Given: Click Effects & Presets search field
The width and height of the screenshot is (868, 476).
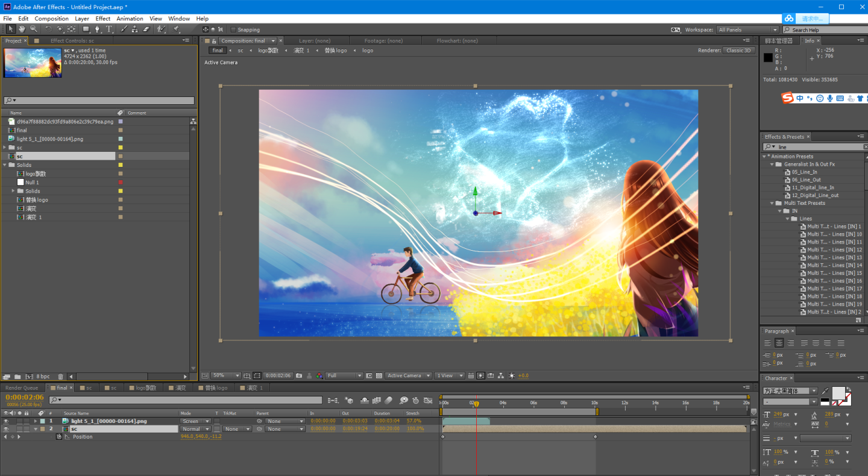Looking at the screenshot, I should click(x=814, y=146).
